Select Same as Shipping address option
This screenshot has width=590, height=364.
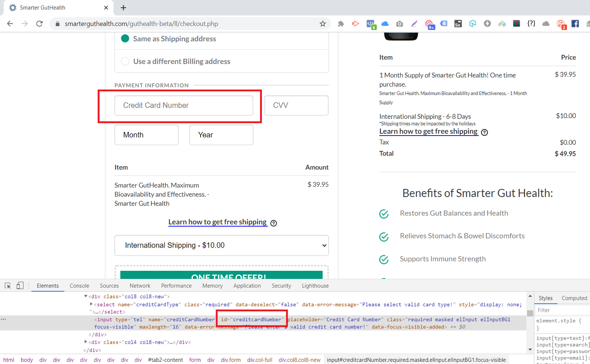pos(125,39)
